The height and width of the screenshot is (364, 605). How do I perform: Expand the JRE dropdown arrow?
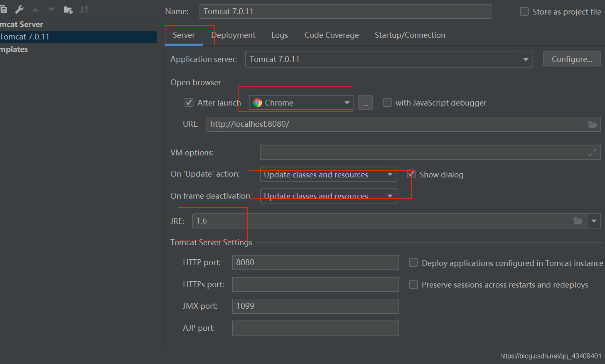[x=594, y=221]
